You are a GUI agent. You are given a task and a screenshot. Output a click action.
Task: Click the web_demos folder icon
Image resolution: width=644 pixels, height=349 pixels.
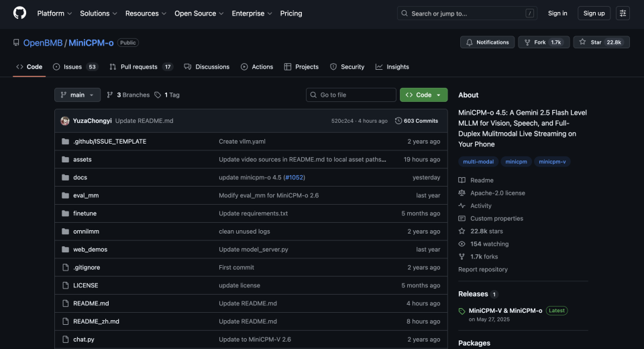coord(65,250)
